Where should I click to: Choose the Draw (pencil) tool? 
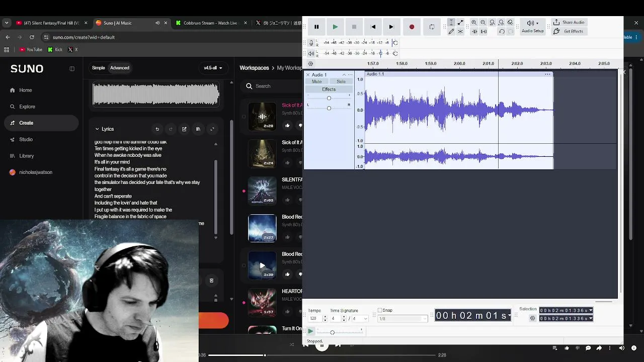click(451, 31)
